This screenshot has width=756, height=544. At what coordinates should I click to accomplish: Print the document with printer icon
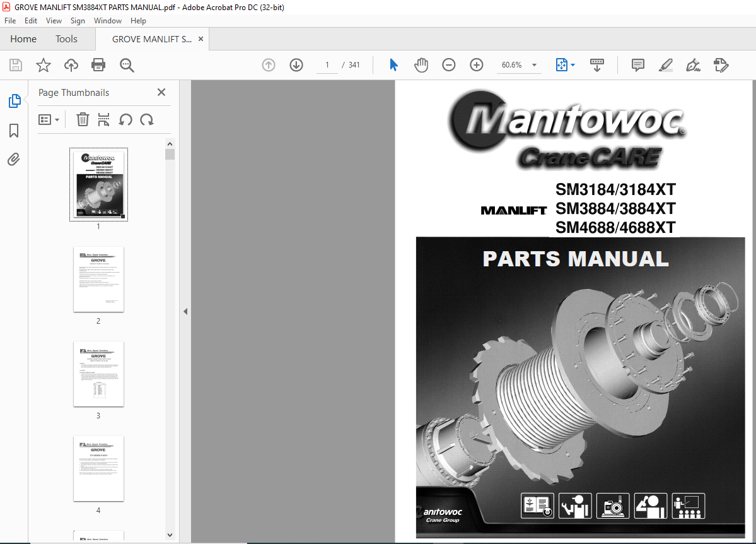98,64
